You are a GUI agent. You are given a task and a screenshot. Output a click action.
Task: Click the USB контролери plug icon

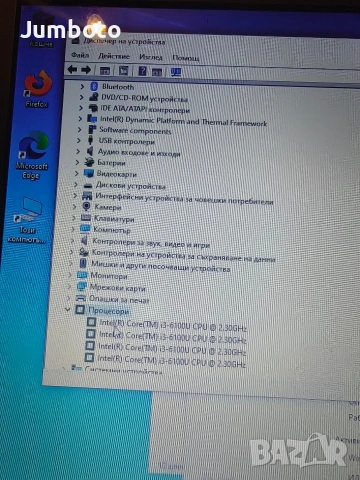point(90,140)
